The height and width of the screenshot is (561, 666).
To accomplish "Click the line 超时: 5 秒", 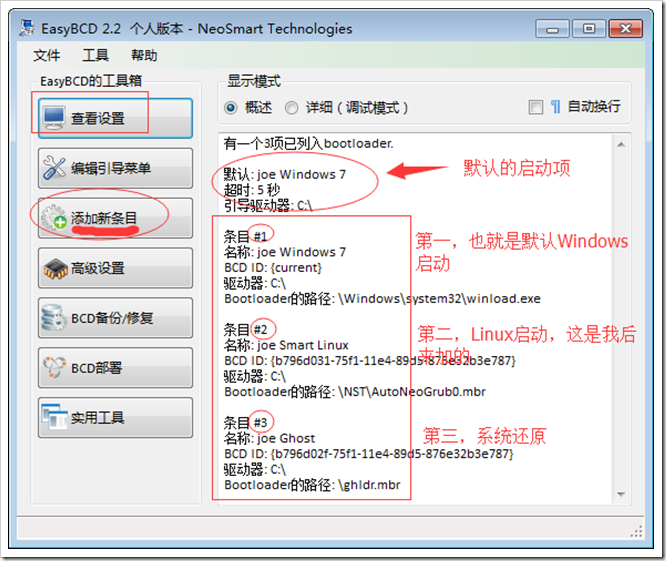I will pyautogui.click(x=252, y=190).
